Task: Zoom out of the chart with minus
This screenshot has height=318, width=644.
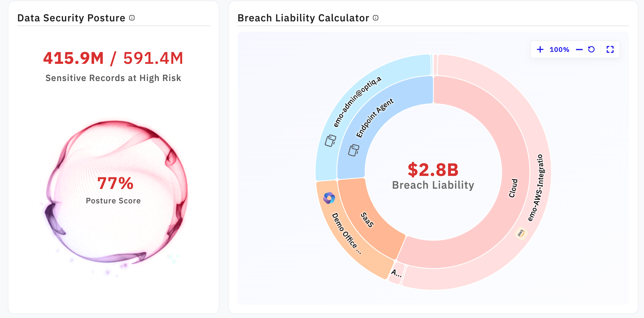Action: coord(579,50)
